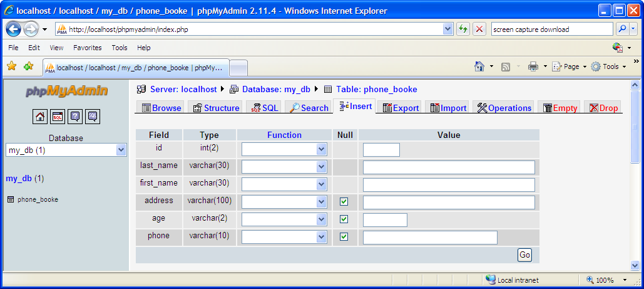Image resolution: width=644 pixels, height=289 pixels.
Task: Follow the Server: localhost link
Action: (x=183, y=89)
